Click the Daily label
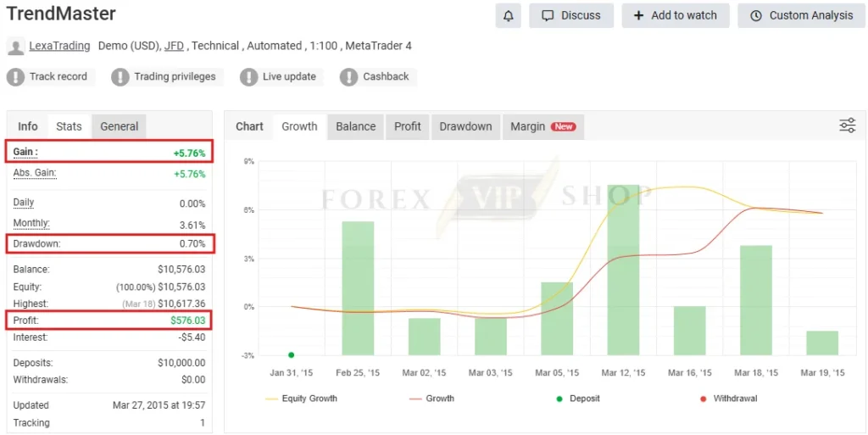Screen dimensions: 868x435 pyautogui.click(x=23, y=203)
